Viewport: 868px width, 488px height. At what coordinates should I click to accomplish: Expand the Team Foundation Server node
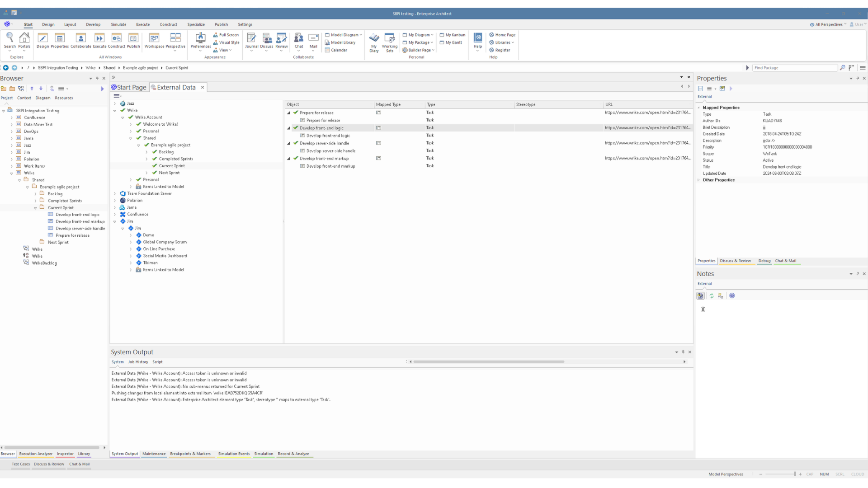(x=115, y=193)
